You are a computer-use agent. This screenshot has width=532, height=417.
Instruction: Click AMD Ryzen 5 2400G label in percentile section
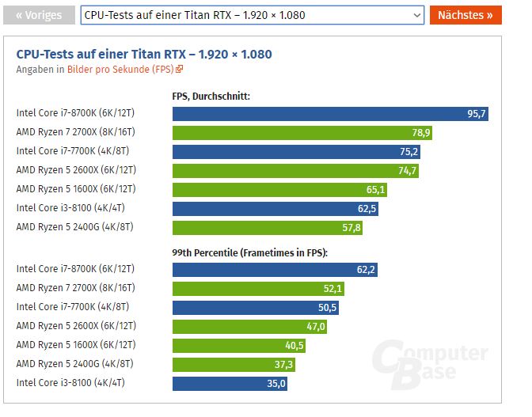(x=74, y=364)
